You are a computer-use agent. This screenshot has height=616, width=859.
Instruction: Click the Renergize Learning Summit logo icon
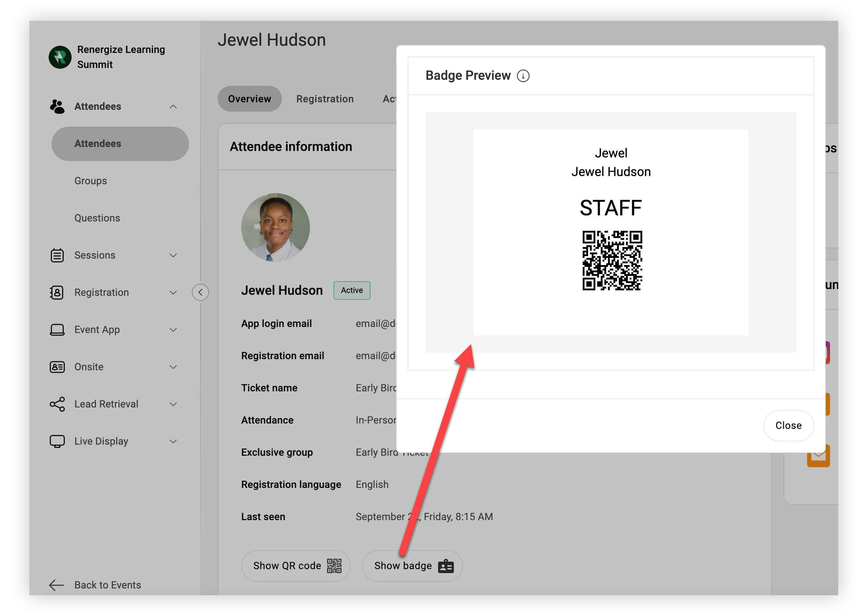tap(60, 57)
